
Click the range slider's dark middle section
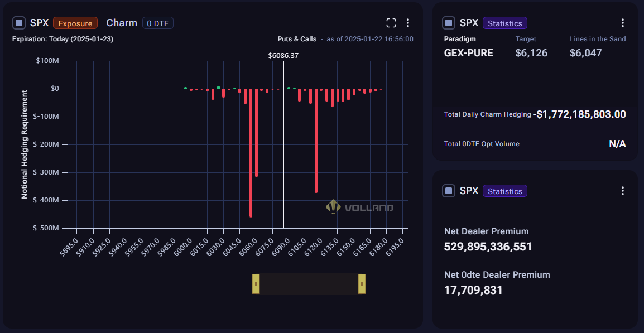click(309, 284)
